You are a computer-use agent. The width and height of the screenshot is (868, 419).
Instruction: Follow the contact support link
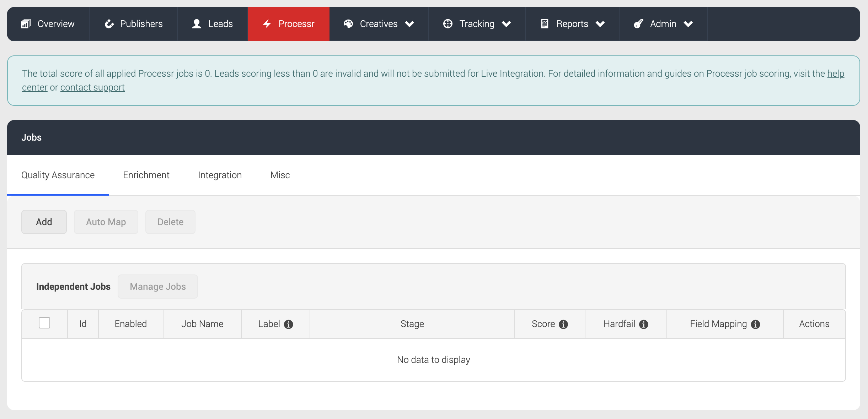point(92,87)
